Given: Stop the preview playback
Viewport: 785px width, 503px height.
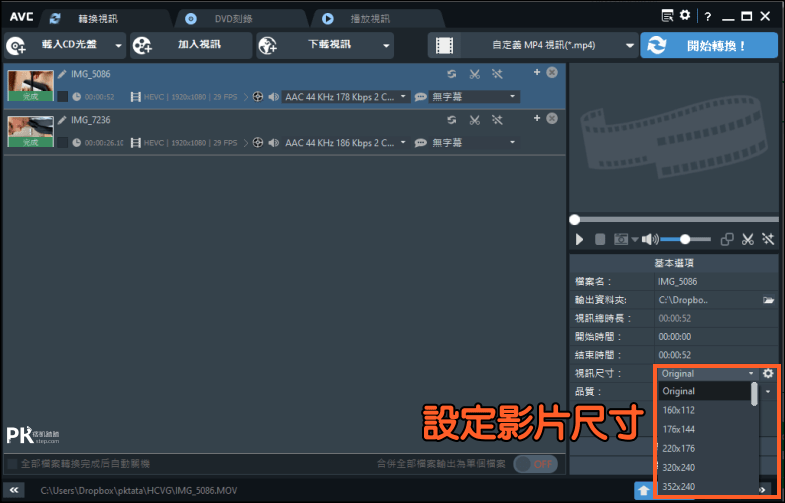Looking at the screenshot, I should [x=600, y=240].
